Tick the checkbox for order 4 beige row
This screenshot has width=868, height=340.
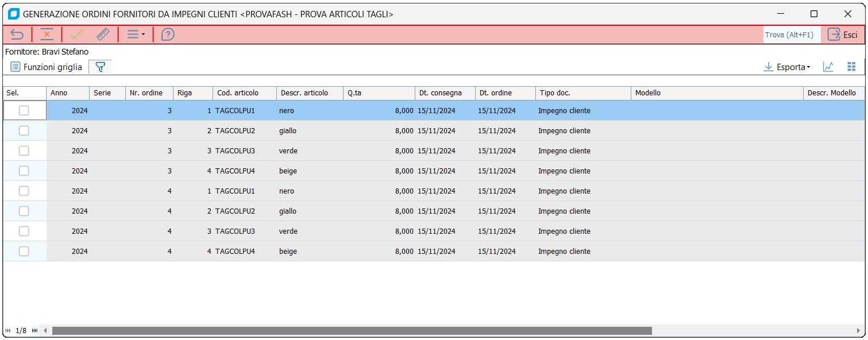24,252
